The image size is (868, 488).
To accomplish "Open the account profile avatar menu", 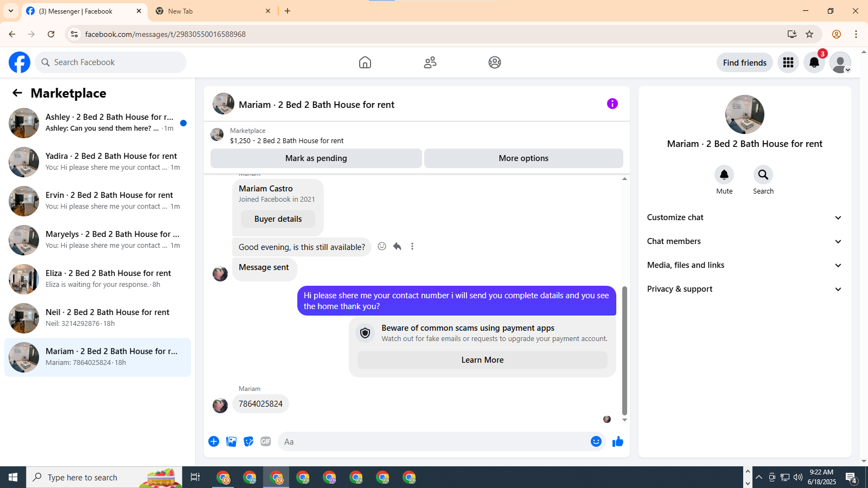I will (x=840, y=62).
